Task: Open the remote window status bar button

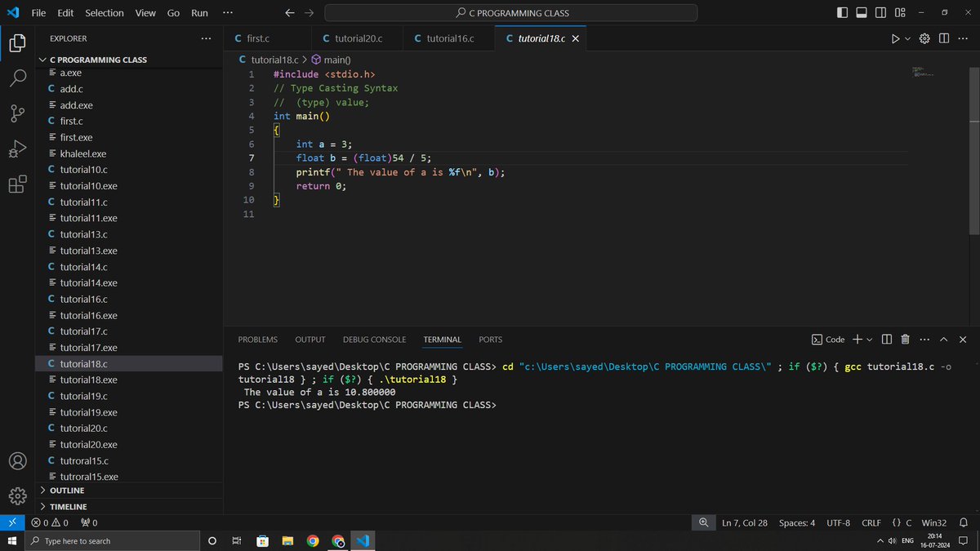Action: pos(12,522)
